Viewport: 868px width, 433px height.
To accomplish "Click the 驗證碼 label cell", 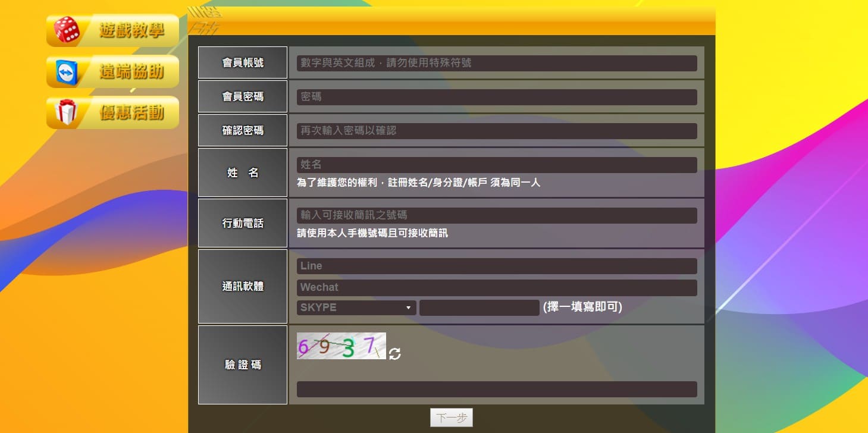I will tap(243, 365).
